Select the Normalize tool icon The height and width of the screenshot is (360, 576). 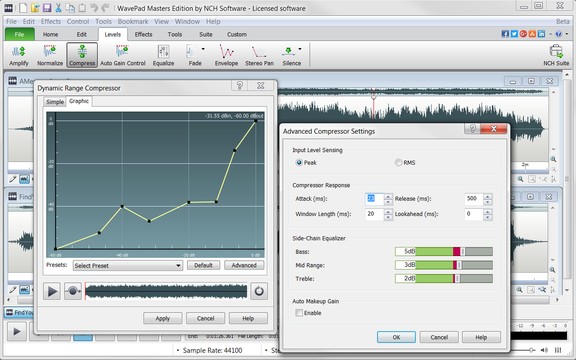click(50, 51)
